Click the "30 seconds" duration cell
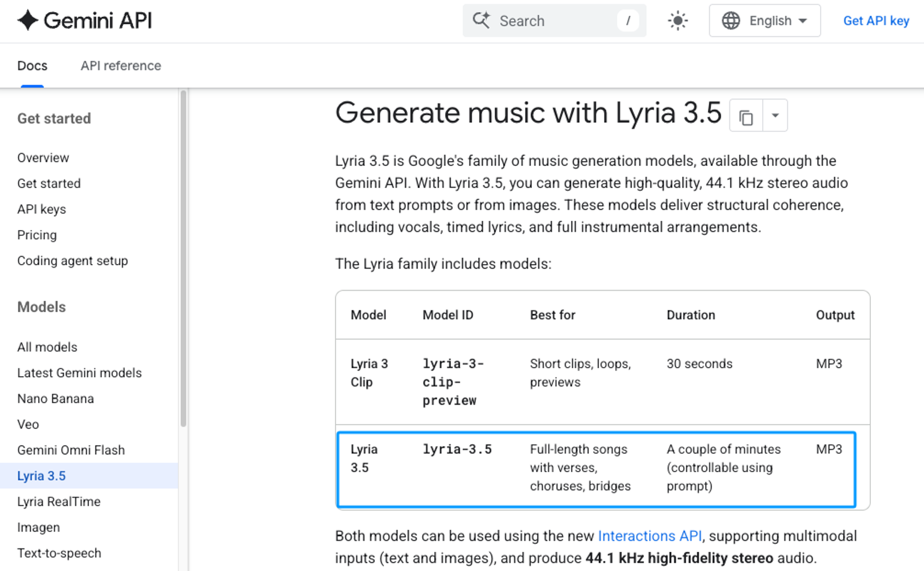924x571 pixels. pyautogui.click(x=699, y=364)
